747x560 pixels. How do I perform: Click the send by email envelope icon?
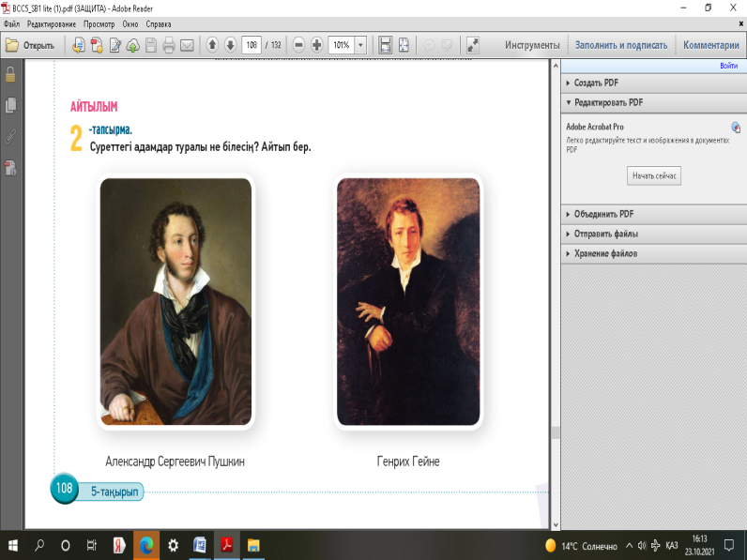point(187,44)
